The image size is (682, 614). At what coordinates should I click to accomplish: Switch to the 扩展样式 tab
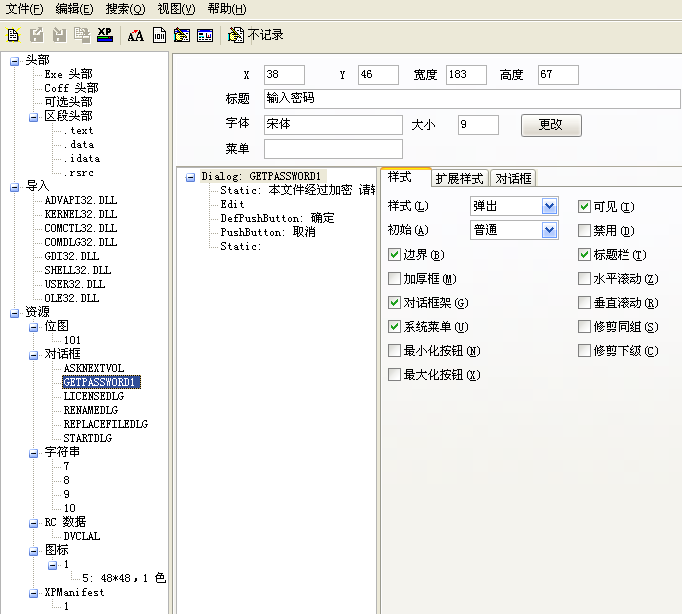460,178
